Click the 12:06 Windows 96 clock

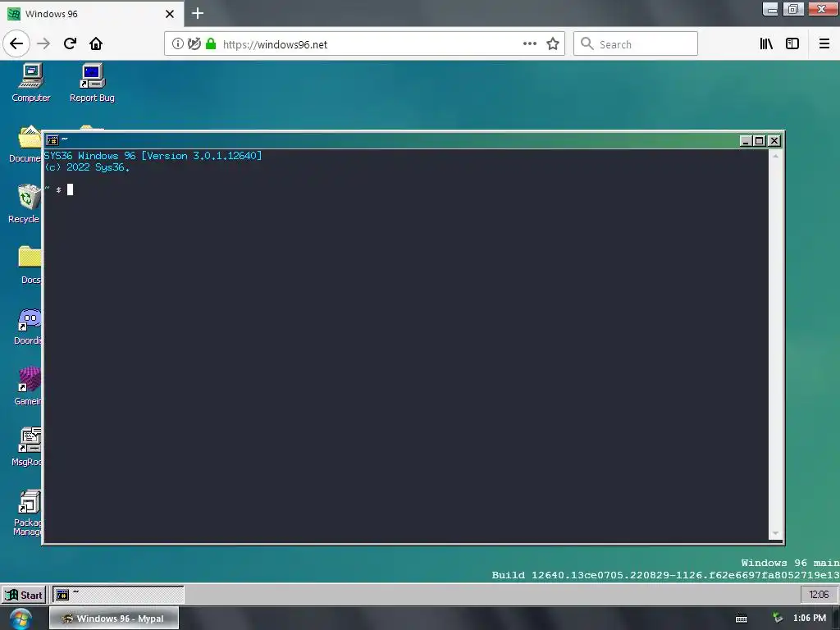pos(818,595)
